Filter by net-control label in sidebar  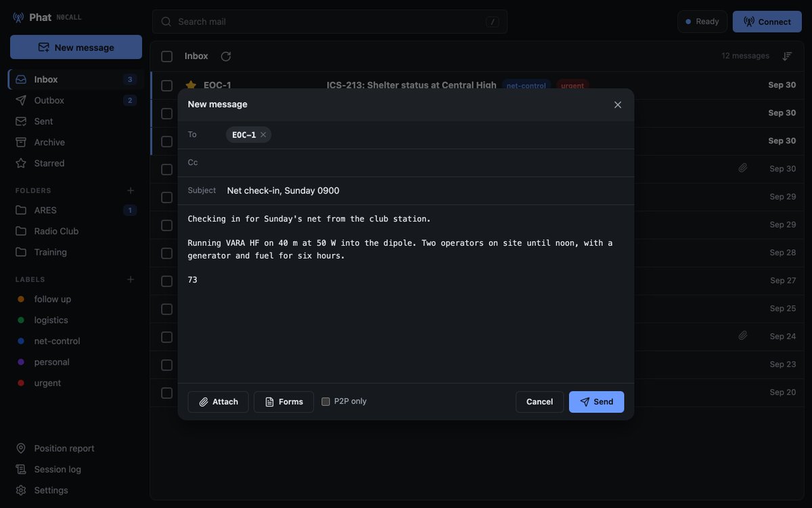[75, 341]
